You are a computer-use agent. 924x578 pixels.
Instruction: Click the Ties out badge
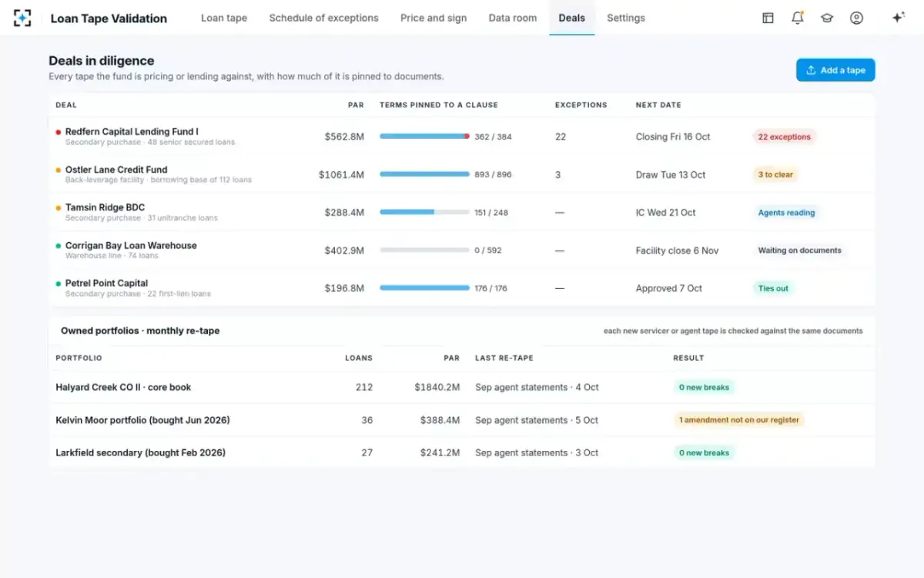click(773, 288)
